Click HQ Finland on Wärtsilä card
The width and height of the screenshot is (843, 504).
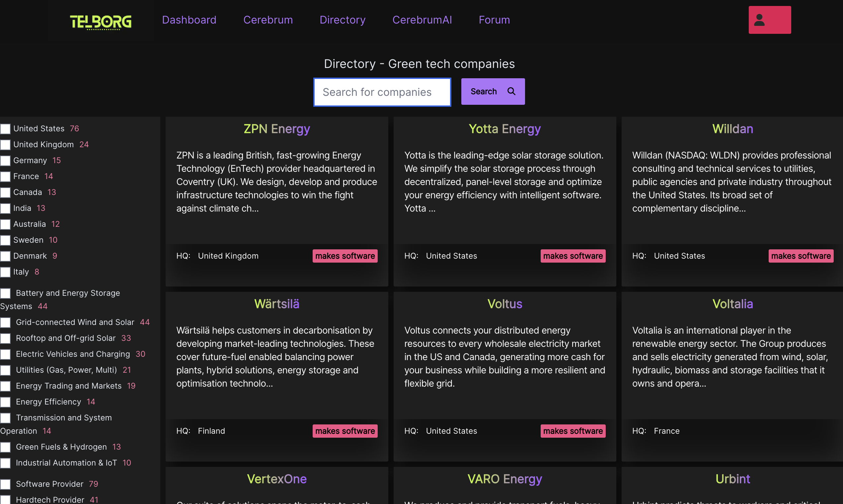[200, 431]
